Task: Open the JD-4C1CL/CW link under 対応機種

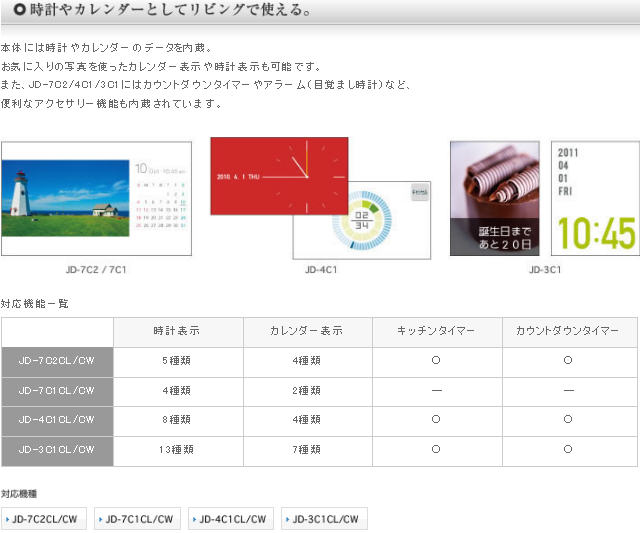Action: [230, 519]
